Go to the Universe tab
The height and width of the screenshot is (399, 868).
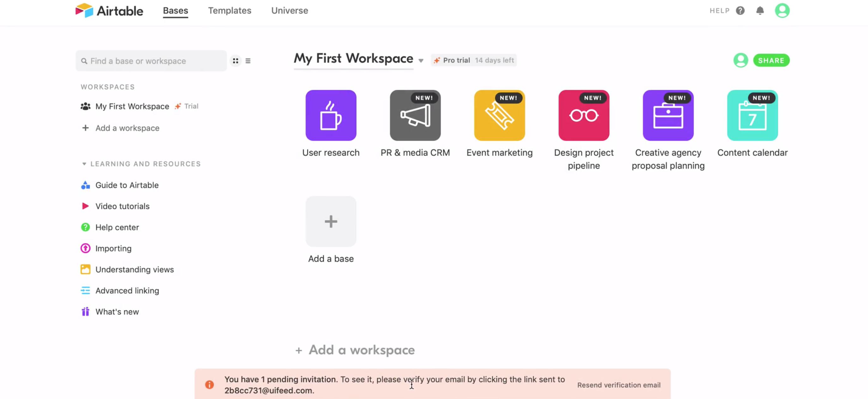(x=289, y=10)
